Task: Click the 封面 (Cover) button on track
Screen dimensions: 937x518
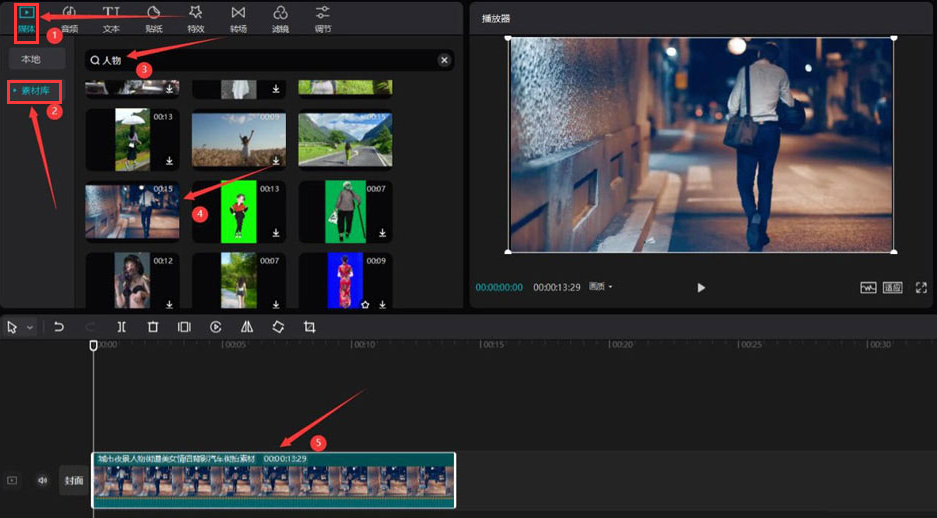Action: (74, 480)
